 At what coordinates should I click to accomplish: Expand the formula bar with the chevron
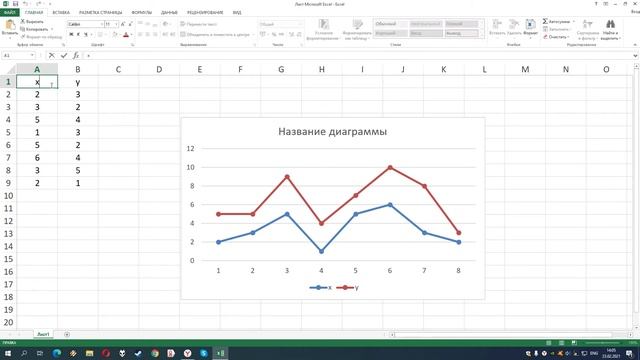[x=635, y=56]
